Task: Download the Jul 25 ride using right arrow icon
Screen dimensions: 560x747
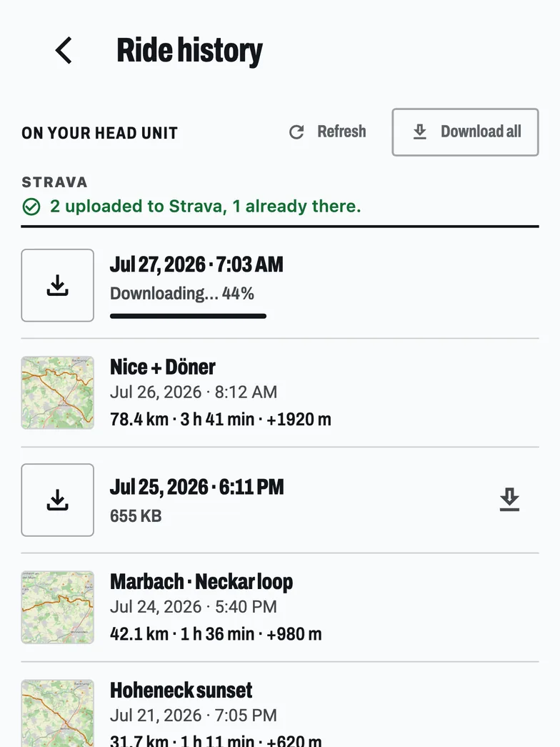Action: point(509,500)
